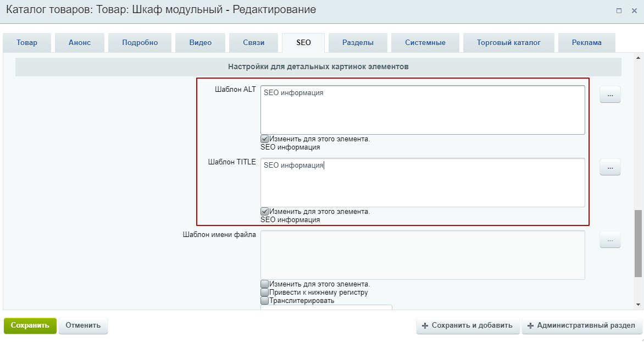Click 'Административный раздел' button
This screenshot has width=644, height=342.
(x=581, y=325)
